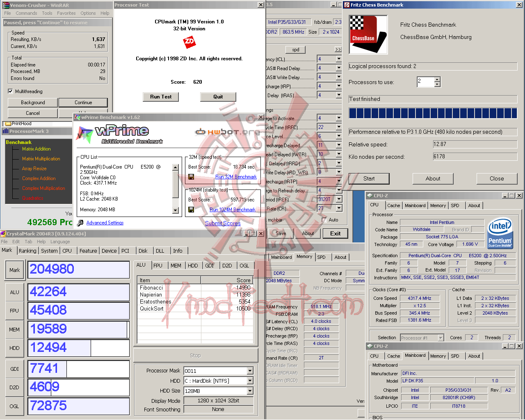Viewport: 525px width, 420px height.
Task: Open the Cache tab in the CPU-Z processor window
Action: click(x=393, y=205)
